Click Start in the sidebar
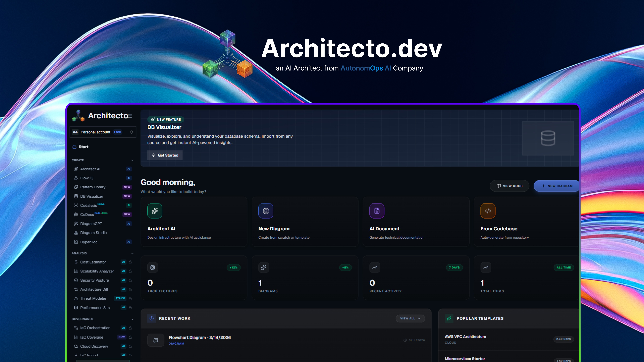This screenshot has height=362, width=644. [83, 147]
